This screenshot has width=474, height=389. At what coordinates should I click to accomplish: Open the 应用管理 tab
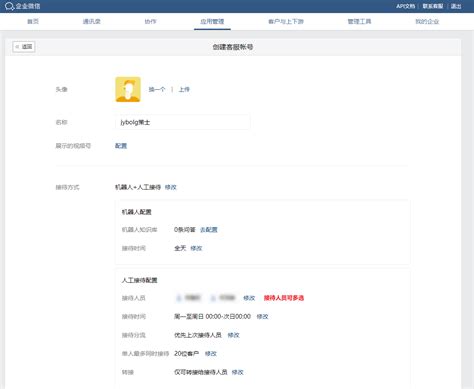[x=212, y=22]
